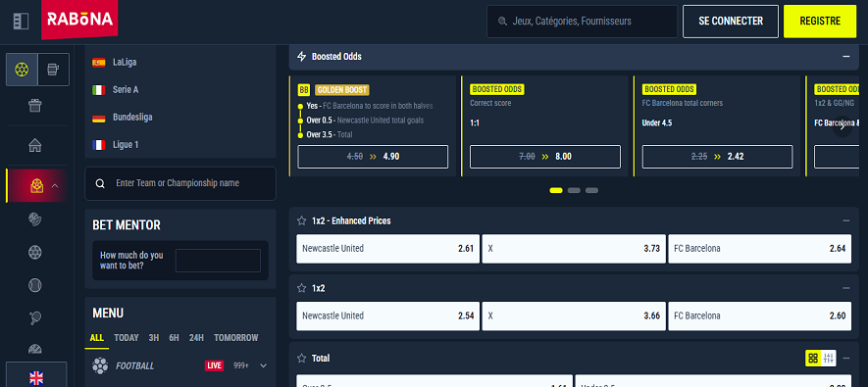The width and height of the screenshot is (868, 387).
Task: Click magnifier icon in team search box
Action: [100, 183]
